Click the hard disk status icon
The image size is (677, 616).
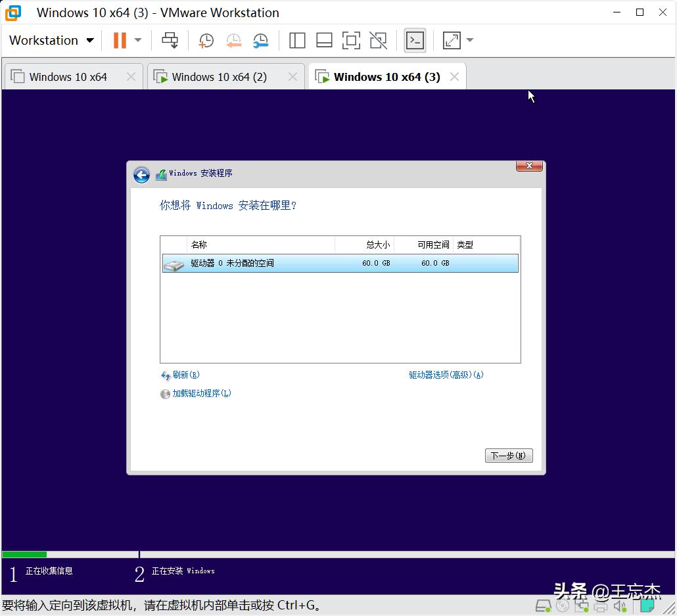click(x=543, y=605)
